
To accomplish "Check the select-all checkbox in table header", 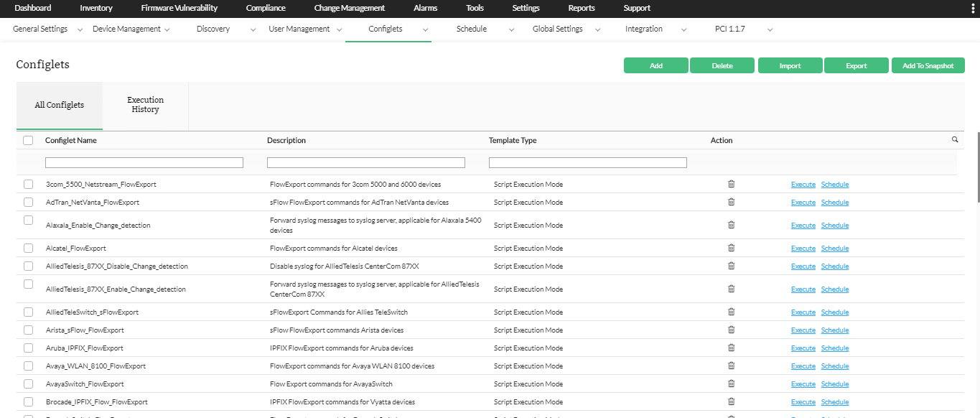I will point(28,140).
